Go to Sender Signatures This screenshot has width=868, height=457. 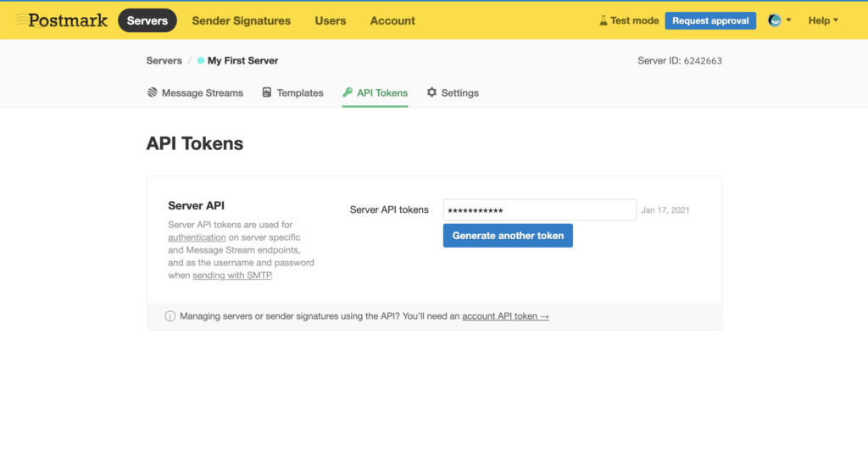point(242,20)
